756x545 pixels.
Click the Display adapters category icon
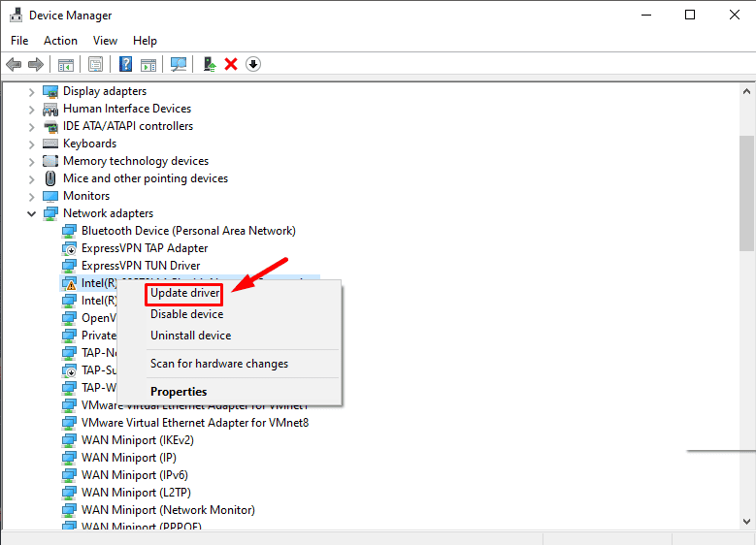tap(50, 91)
